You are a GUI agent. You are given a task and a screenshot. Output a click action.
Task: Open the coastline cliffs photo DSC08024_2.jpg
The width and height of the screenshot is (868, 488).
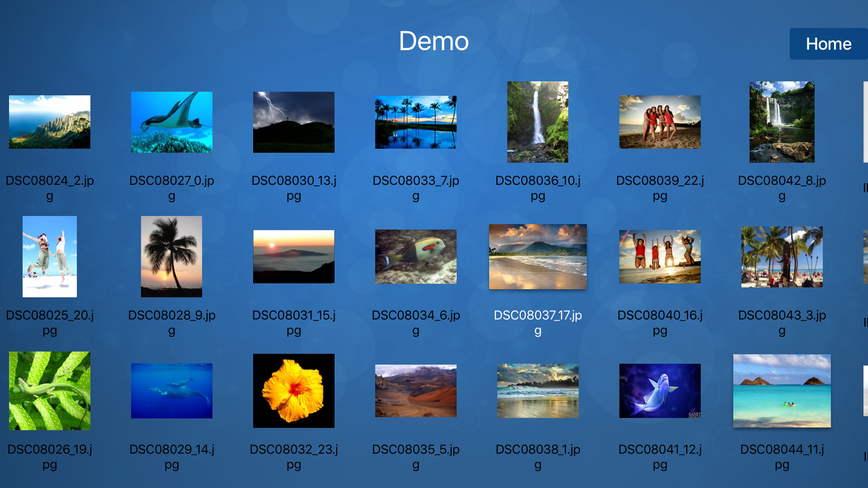(x=50, y=122)
